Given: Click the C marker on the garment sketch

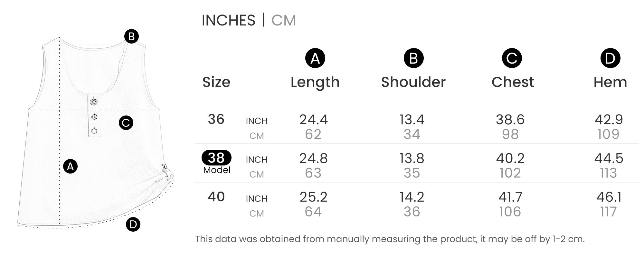Looking at the screenshot, I should [126, 123].
